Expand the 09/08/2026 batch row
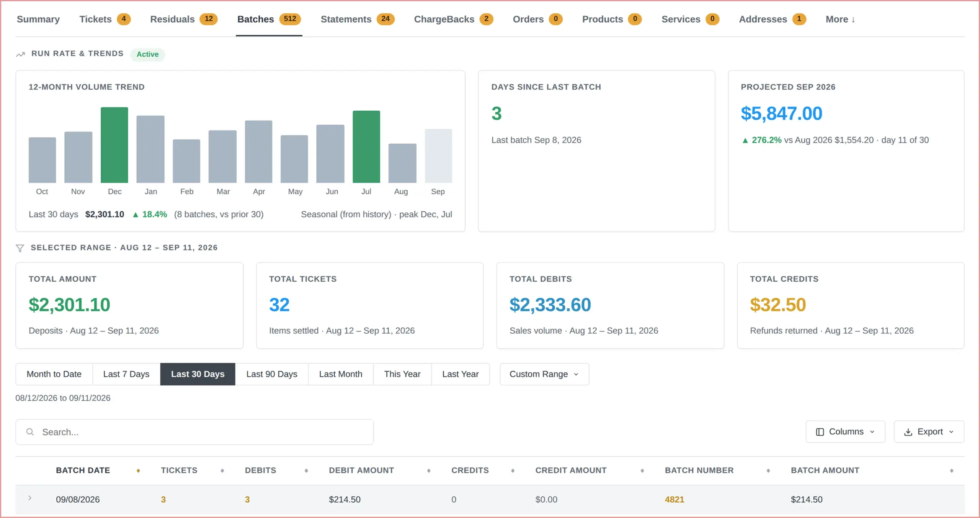980x518 pixels. coord(30,498)
